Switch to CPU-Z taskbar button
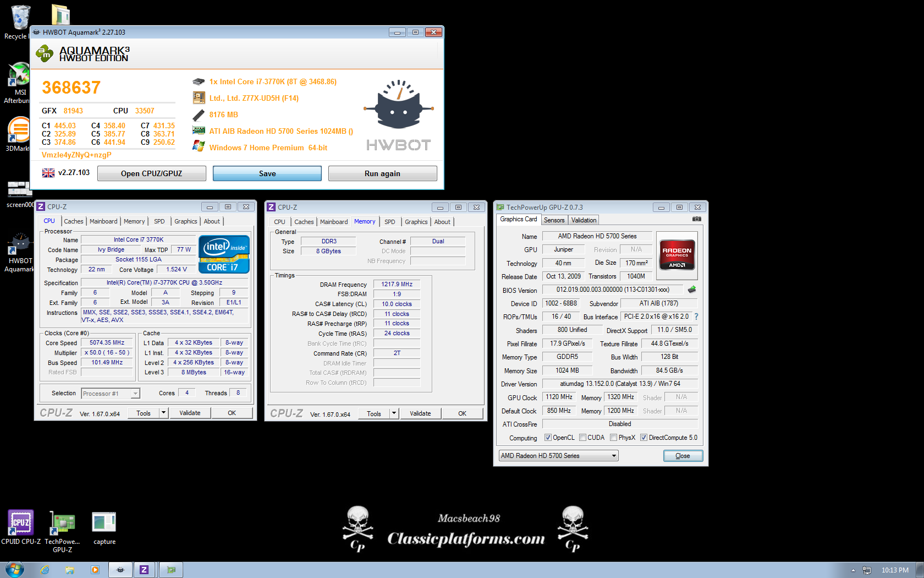This screenshot has width=924, height=578. (144, 570)
